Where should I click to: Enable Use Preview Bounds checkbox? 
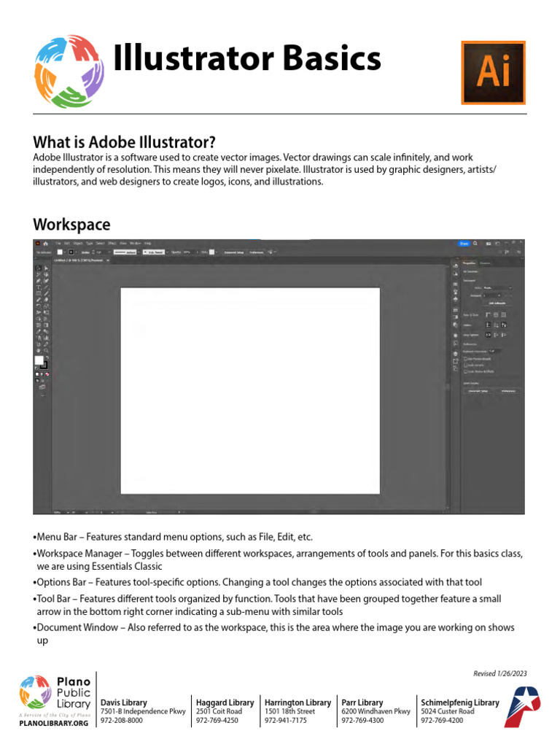click(466, 359)
